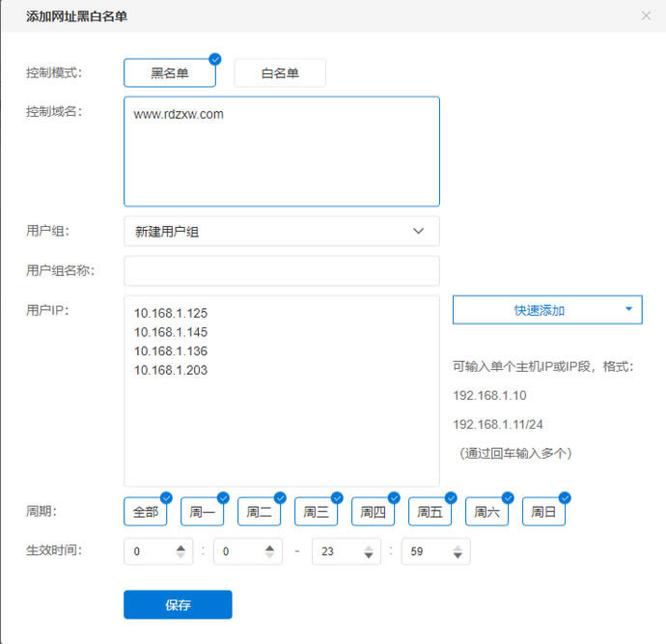Viewport: 666px width, 644px height.
Task: Deselect 周四 from the period
Action: pyautogui.click(x=373, y=512)
